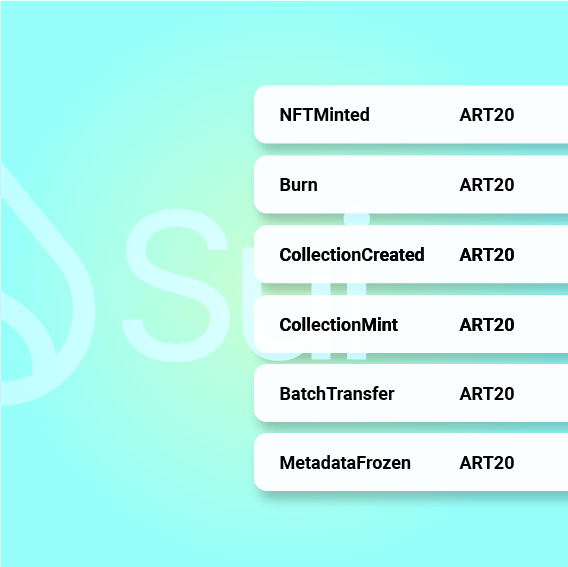Click Sui letter stems between Collection cards
Viewport: 568px width, 567px height.
[339, 289]
